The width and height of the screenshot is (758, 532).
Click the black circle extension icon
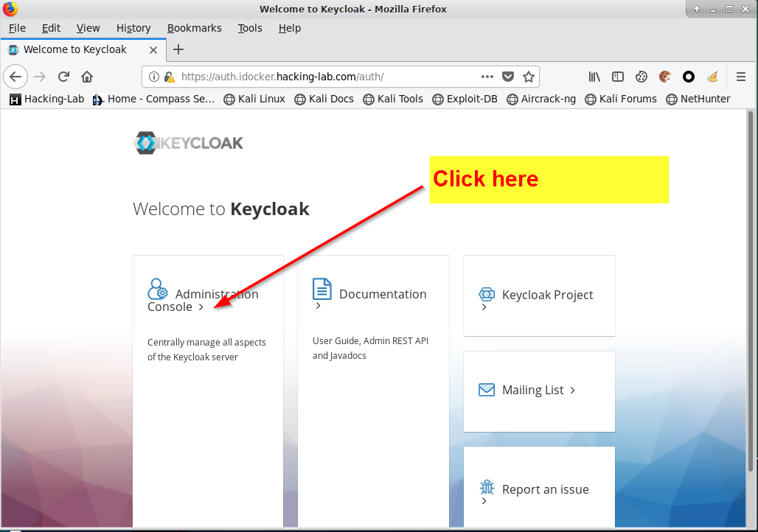pos(689,77)
